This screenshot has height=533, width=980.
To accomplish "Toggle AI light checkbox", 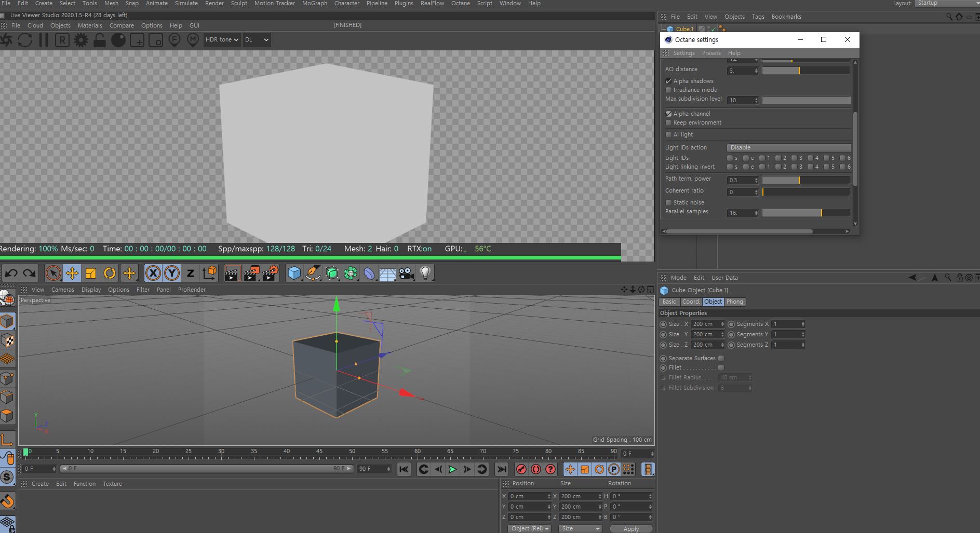I will pos(668,134).
